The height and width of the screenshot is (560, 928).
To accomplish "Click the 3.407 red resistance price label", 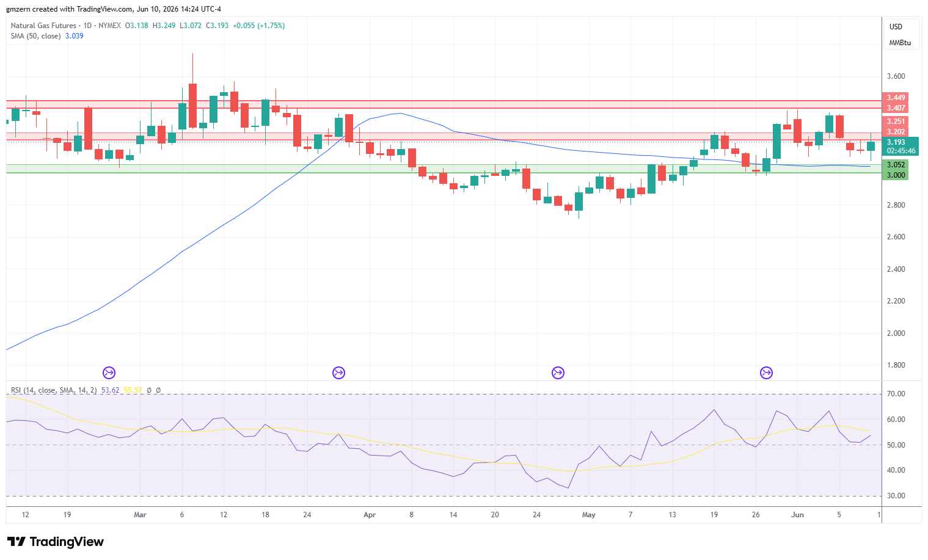I will click(896, 108).
